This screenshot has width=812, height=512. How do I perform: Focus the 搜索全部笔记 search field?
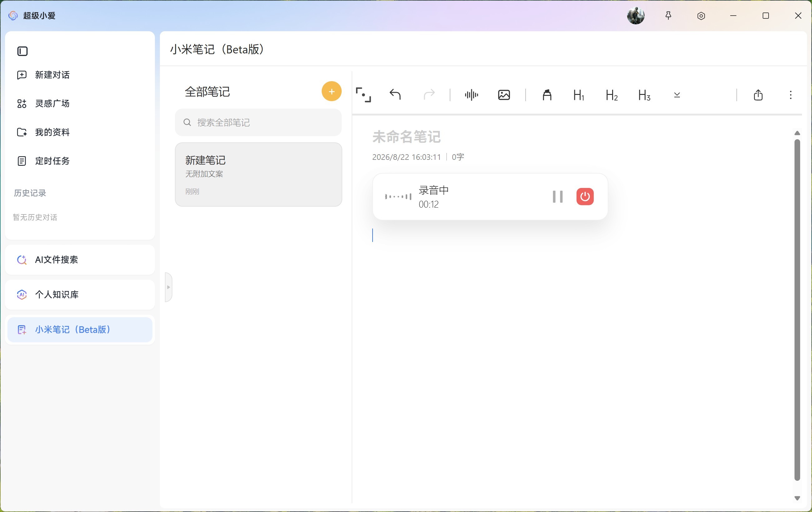tap(258, 122)
